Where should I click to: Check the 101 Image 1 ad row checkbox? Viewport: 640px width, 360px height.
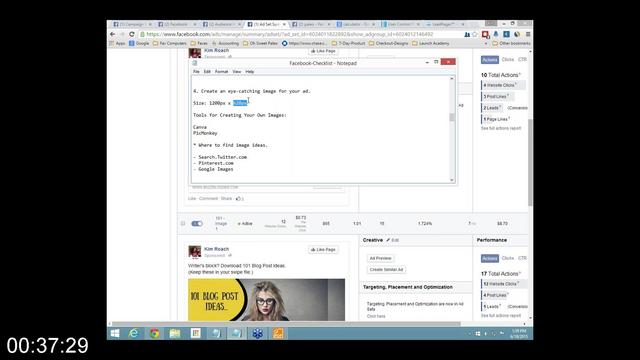click(183, 224)
